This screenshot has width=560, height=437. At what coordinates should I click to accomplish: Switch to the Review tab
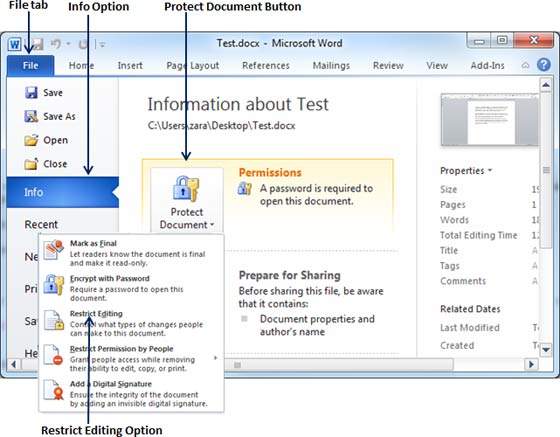click(388, 65)
